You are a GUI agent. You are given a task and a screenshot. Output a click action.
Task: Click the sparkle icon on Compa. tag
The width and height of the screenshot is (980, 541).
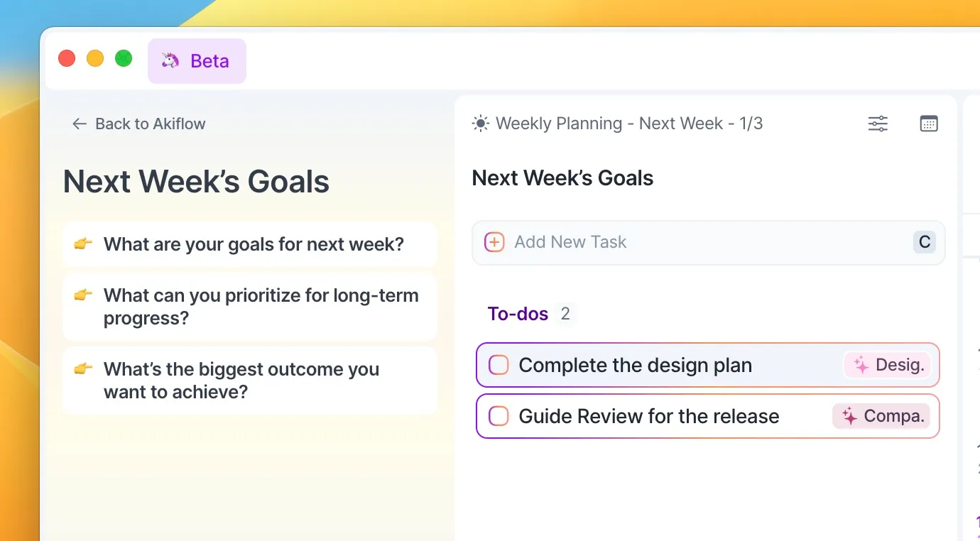(849, 416)
